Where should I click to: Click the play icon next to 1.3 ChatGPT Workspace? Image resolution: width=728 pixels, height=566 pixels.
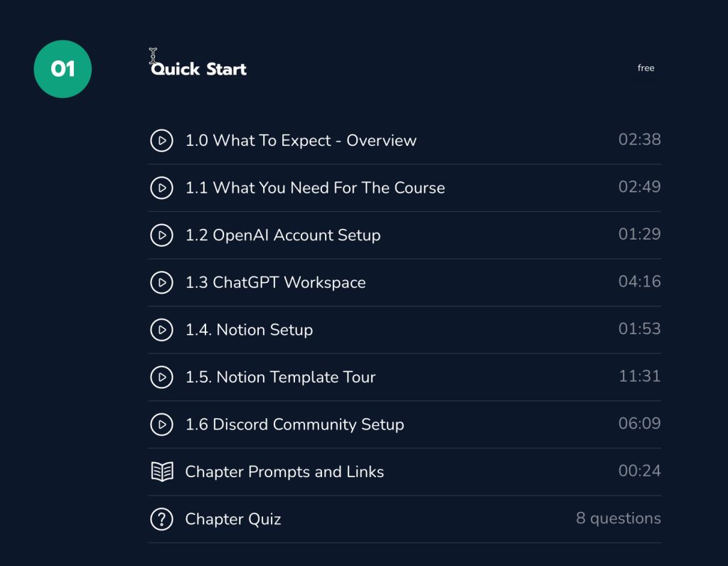161,282
